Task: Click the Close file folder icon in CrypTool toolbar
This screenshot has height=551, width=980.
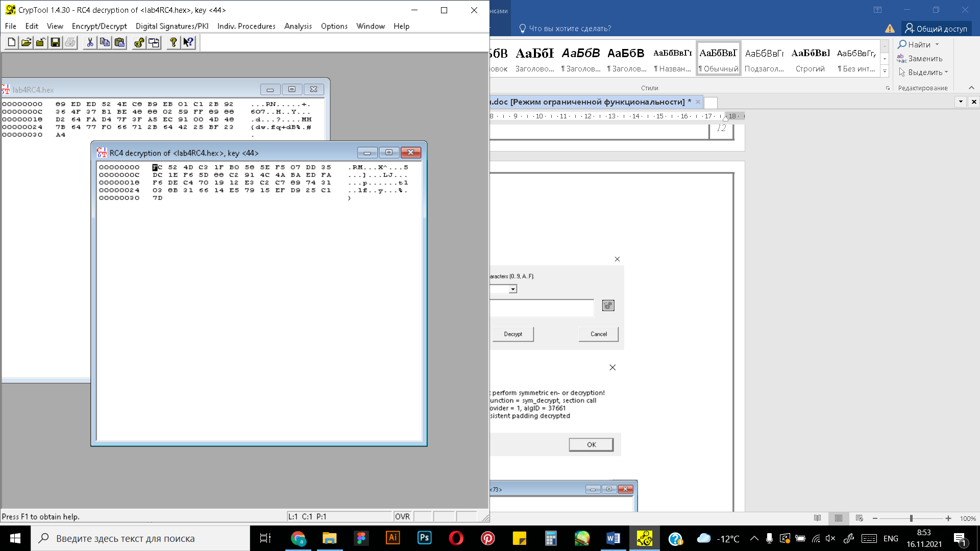Action: tap(40, 42)
